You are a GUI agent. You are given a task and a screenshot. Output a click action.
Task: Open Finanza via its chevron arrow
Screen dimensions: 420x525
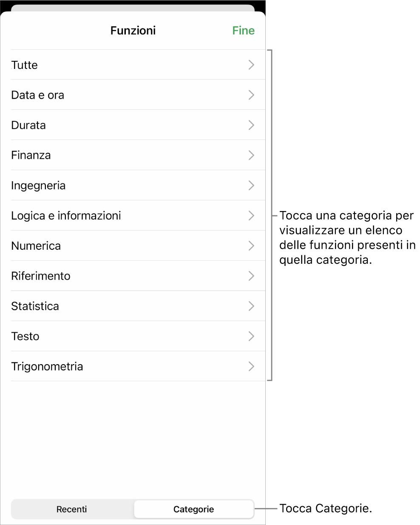point(251,155)
